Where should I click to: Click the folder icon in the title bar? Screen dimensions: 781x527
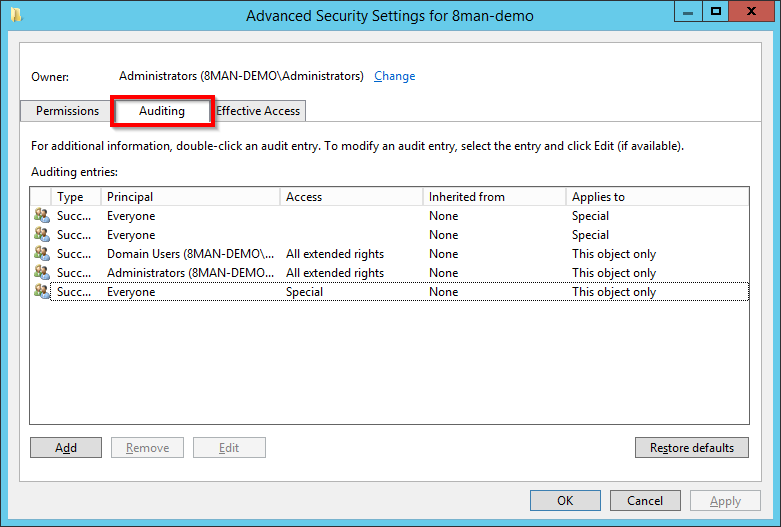14,15
